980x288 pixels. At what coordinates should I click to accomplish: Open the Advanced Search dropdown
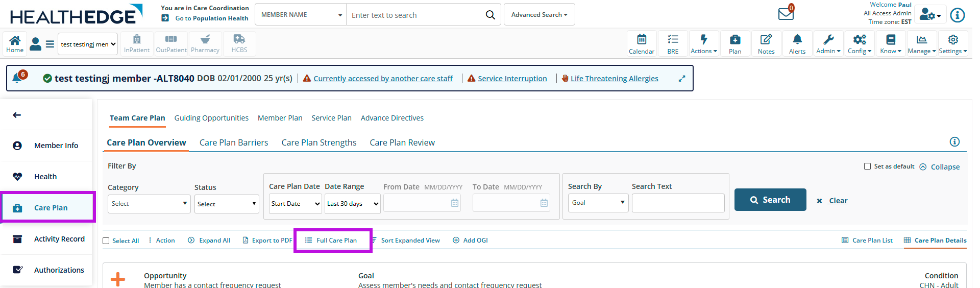click(539, 15)
